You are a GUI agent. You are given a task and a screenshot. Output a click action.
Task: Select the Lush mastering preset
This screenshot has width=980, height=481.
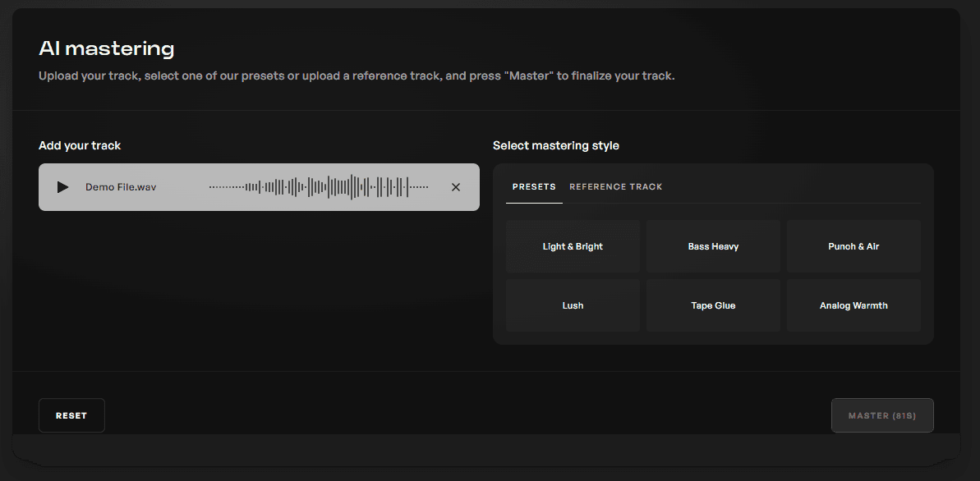(573, 305)
